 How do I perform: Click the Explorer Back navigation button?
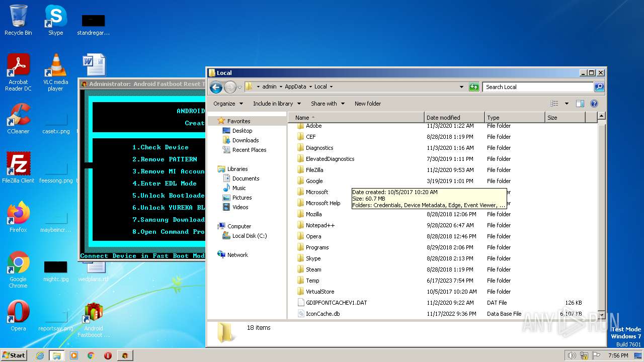(216, 87)
